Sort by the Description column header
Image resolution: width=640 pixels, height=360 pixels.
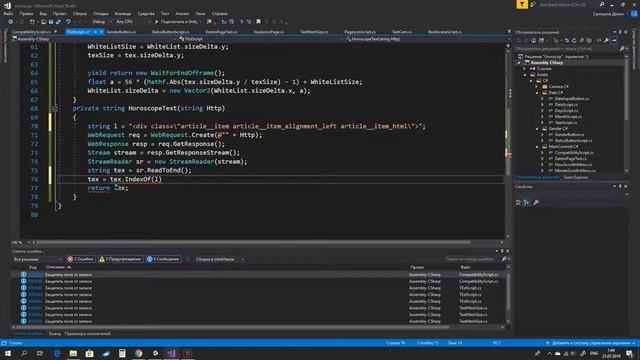click(x=58, y=267)
